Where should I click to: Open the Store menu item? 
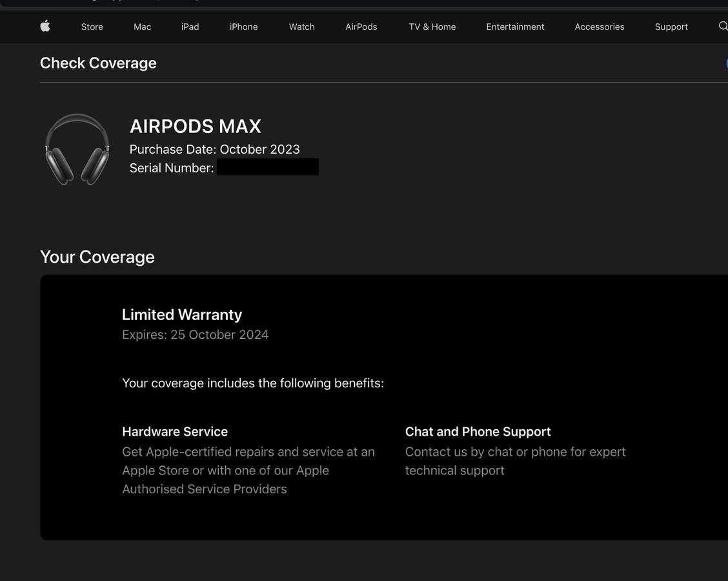click(x=92, y=26)
